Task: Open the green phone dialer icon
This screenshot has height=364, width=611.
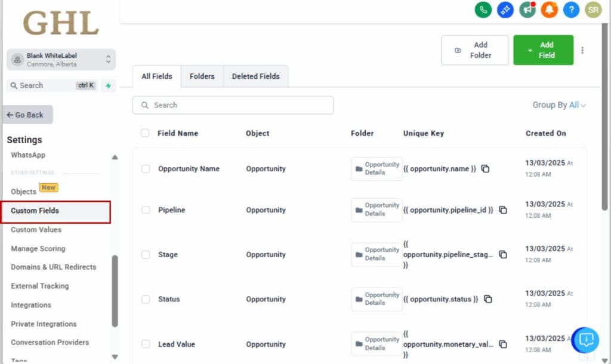Action: click(x=483, y=10)
